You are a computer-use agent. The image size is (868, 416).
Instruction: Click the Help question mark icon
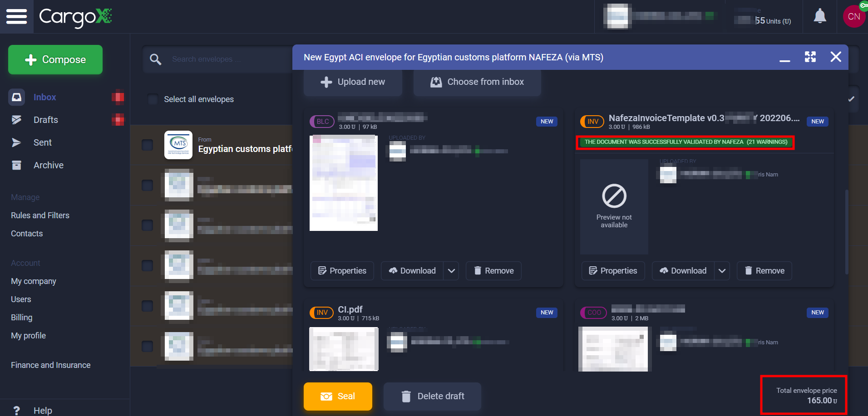(x=17, y=410)
